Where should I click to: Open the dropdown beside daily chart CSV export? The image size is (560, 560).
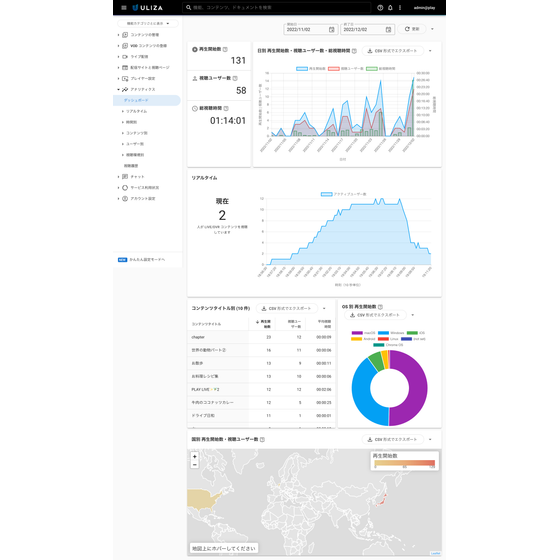point(430,51)
